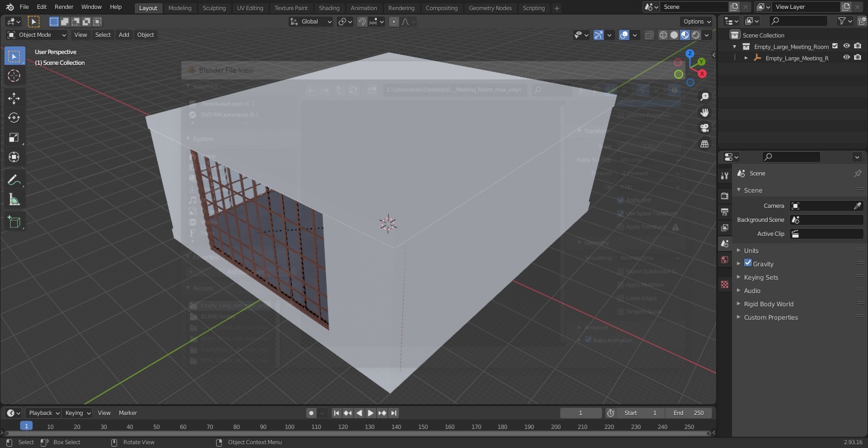This screenshot has height=448, width=868.
Task: Exclude Empty_Large_Meeting_Room collection checkbox
Action: [x=835, y=46]
